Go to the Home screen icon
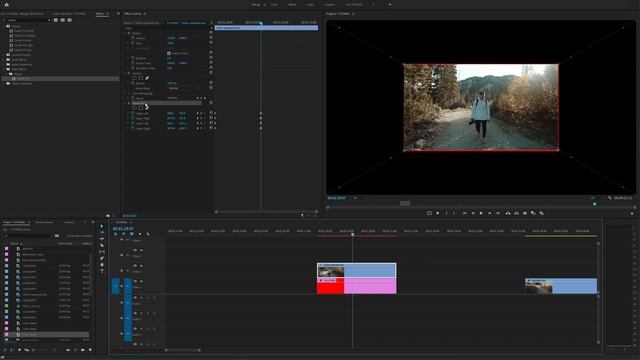 (x=6, y=4)
